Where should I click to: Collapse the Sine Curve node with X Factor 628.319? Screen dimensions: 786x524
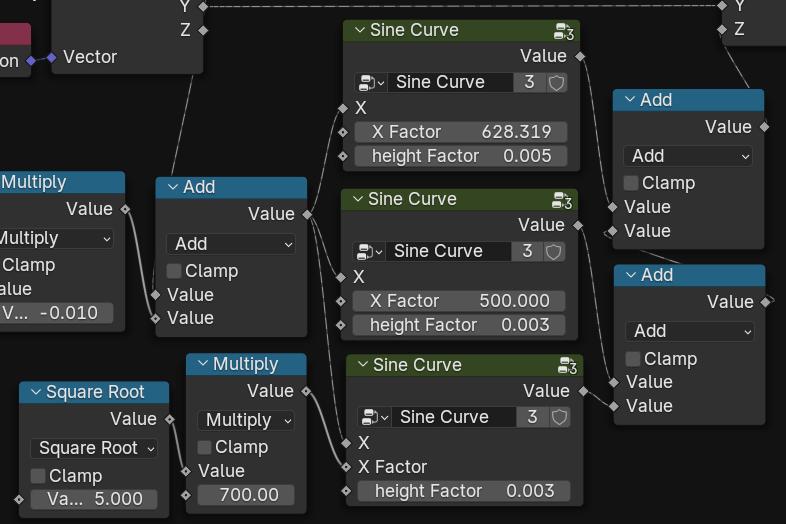[358, 31]
